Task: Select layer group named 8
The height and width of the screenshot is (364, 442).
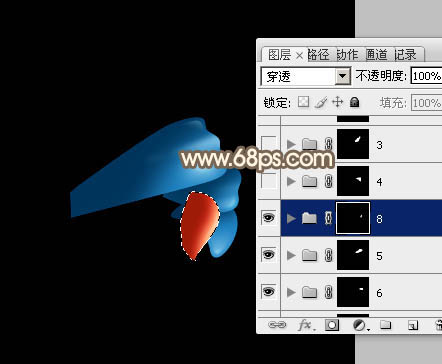Action: tap(361, 218)
